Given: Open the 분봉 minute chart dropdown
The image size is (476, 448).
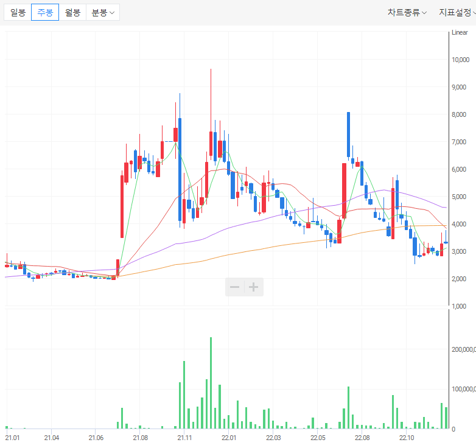Looking at the screenshot, I should [x=103, y=12].
